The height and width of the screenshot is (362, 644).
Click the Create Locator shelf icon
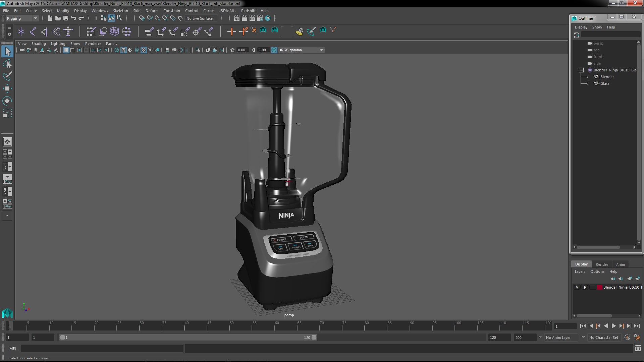tap(21, 32)
